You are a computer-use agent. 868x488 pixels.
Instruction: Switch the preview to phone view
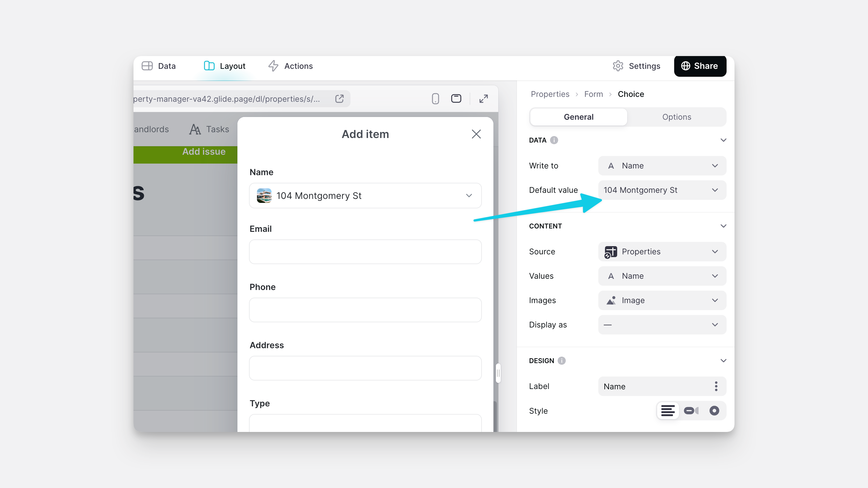point(435,98)
